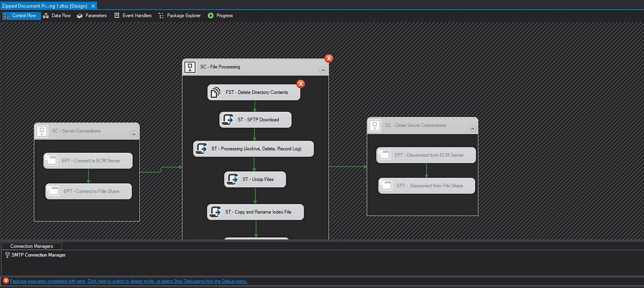Click the Copy and Rename Index File icon
The width and height of the screenshot is (644, 288).
(215, 212)
